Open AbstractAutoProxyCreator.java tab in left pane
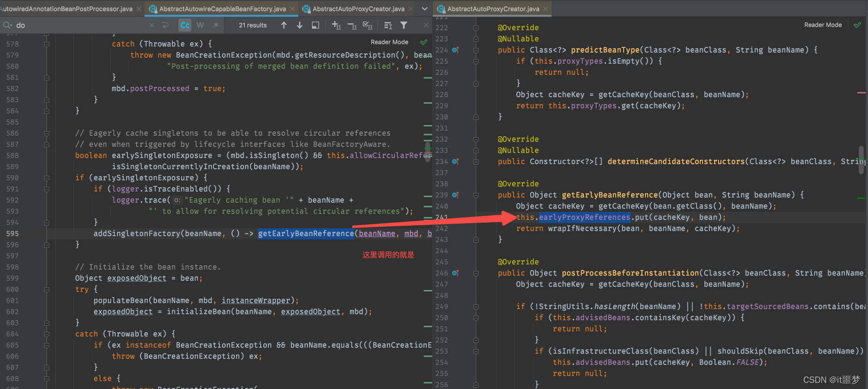The width and height of the screenshot is (868, 389). (358, 9)
